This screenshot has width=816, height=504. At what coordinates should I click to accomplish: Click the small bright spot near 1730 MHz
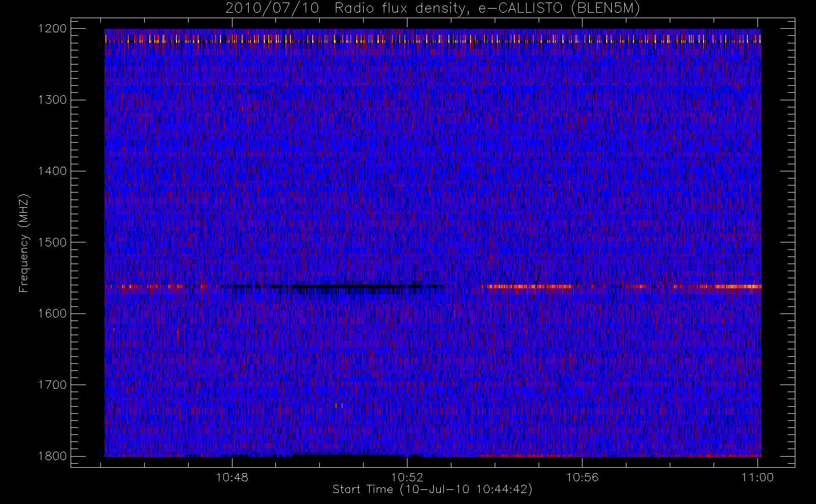pyautogui.click(x=339, y=405)
